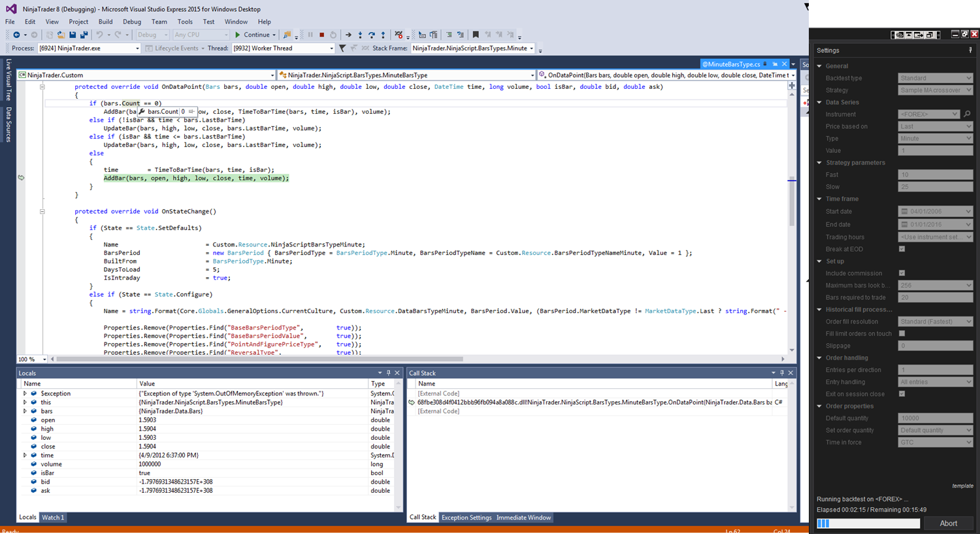Image resolution: width=980 pixels, height=534 pixels.
Task: Click the instrument search magnifier icon
Action: click(x=967, y=114)
